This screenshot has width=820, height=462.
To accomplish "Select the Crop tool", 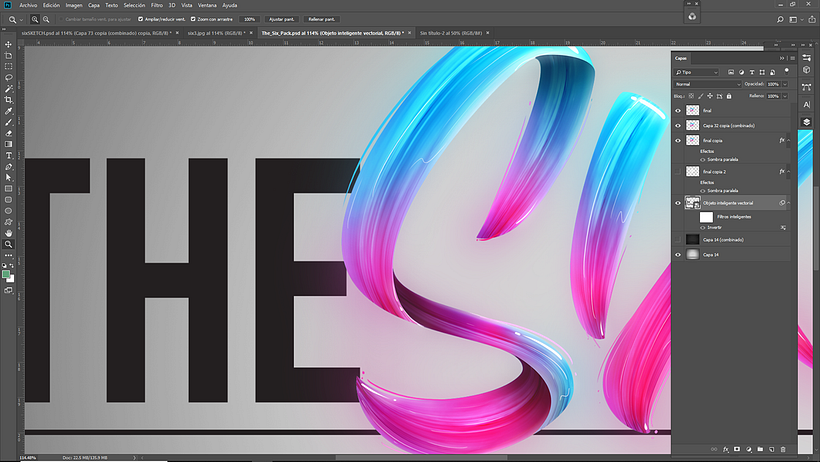I will coord(9,100).
